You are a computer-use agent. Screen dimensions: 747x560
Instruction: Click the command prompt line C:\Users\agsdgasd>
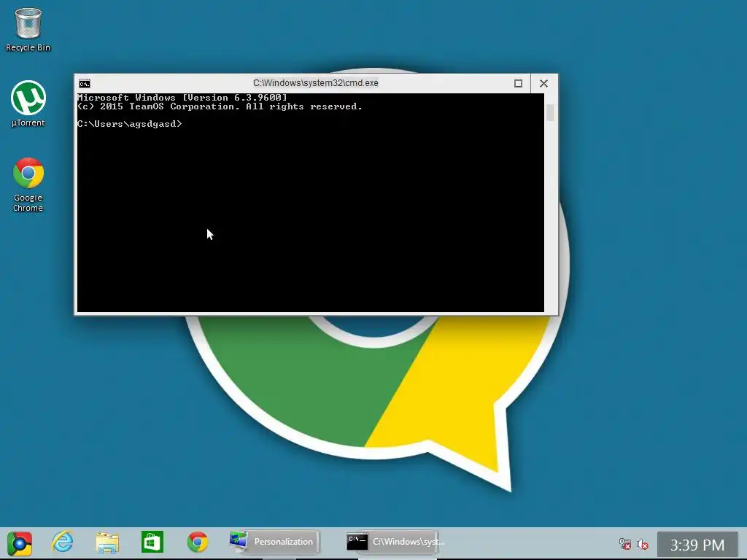pos(130,124)
